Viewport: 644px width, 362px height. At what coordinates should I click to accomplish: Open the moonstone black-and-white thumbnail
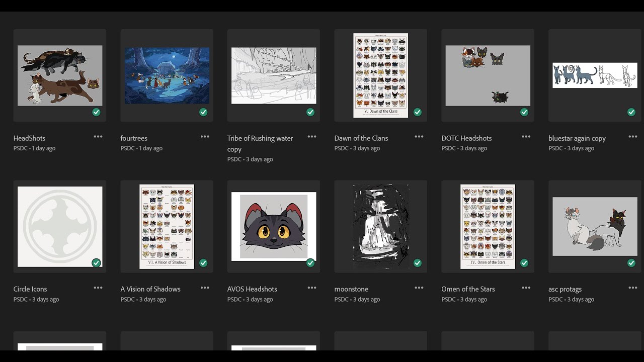tap(381, 227)
